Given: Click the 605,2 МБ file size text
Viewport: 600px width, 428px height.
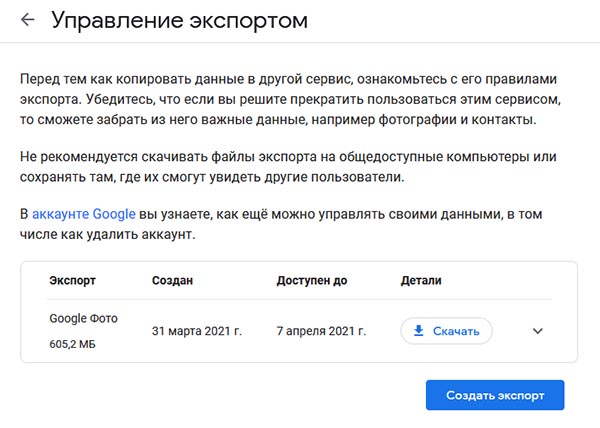Looking at the screenshot, I should click(72, 344).
